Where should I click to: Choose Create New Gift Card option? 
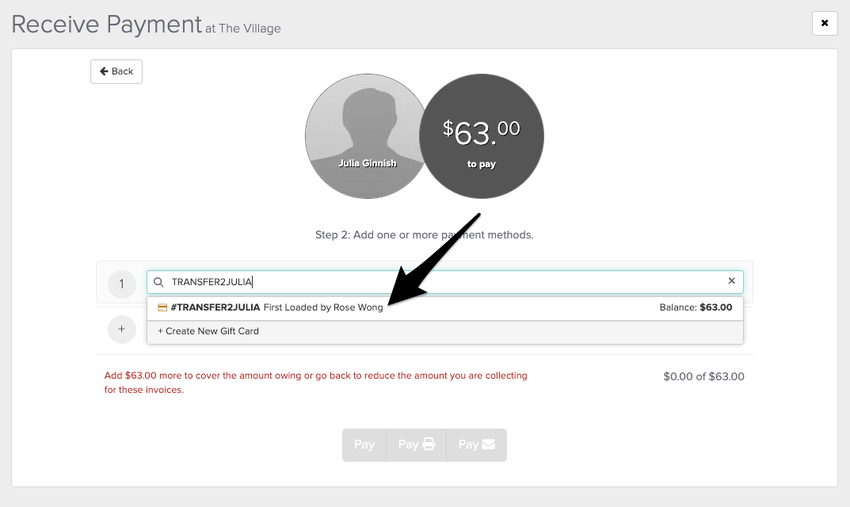pyautogui.click(x=208, y=331)
